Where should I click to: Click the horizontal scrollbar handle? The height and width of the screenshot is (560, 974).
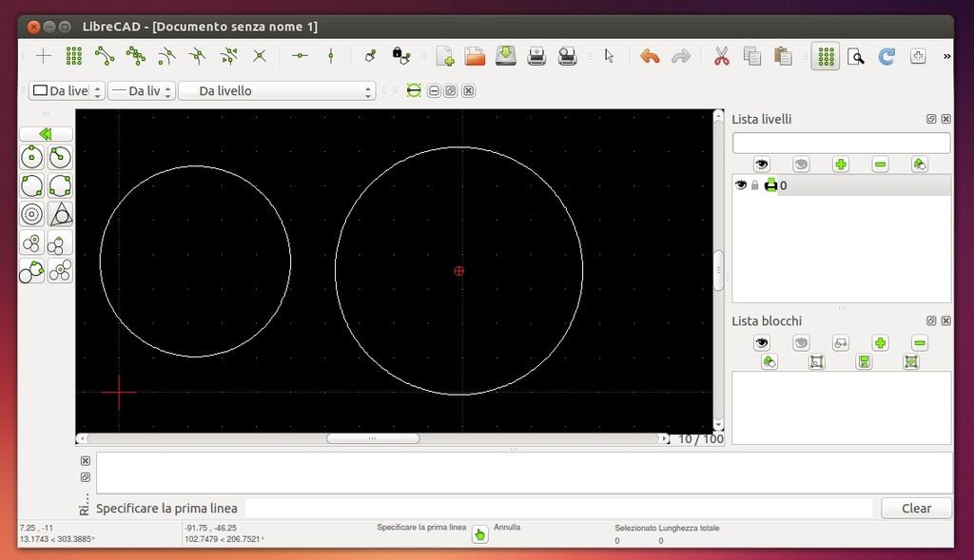click(373, 438)
